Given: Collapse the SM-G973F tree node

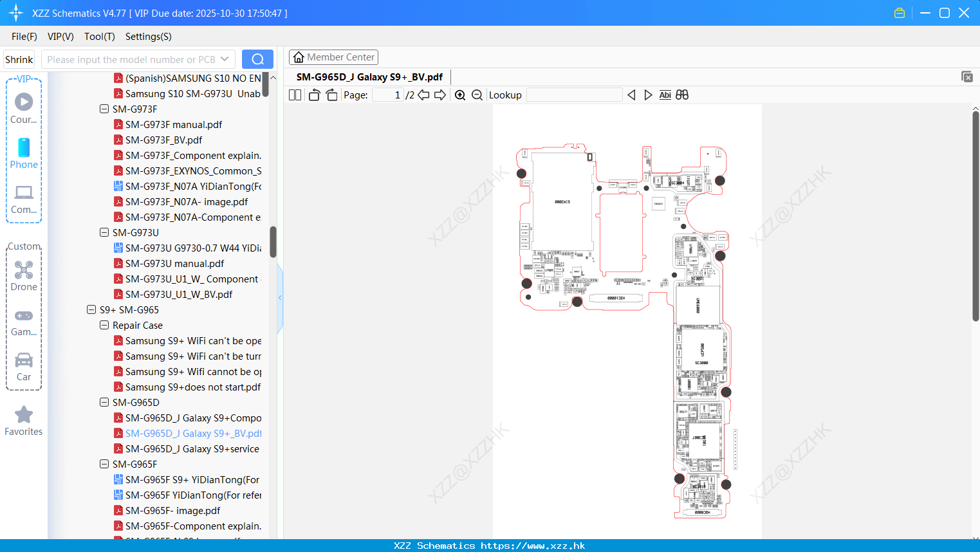Looking at the screenshot, I should coord(104,109).
